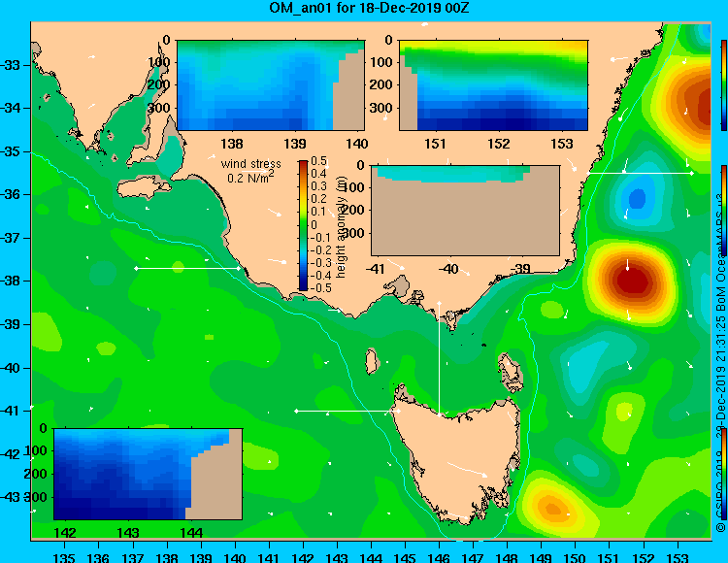Open the depth section inset spanning 151 to 153

pyautogui.click(x=493, y=85)
